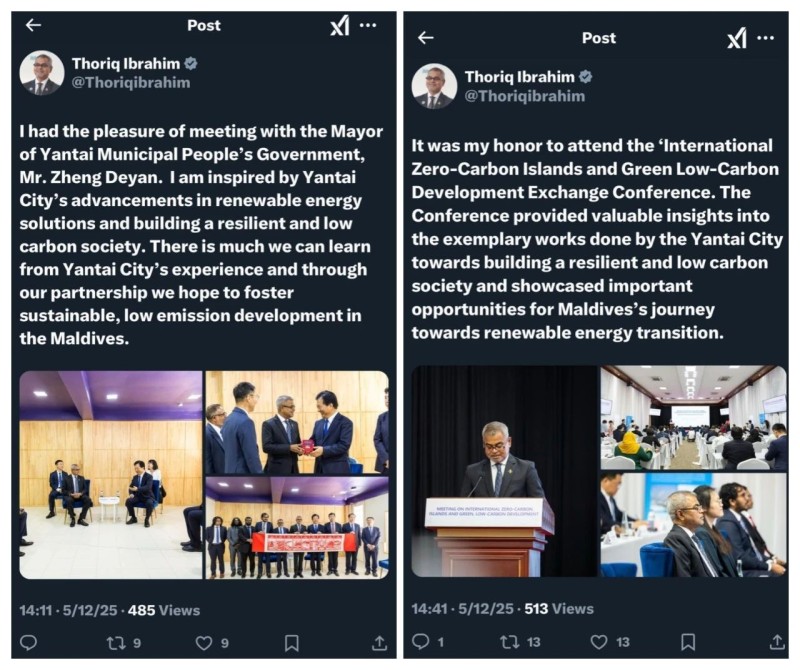
Task: Open Thoriq Ibrahim avatar on right post
Action: point(434,86)
